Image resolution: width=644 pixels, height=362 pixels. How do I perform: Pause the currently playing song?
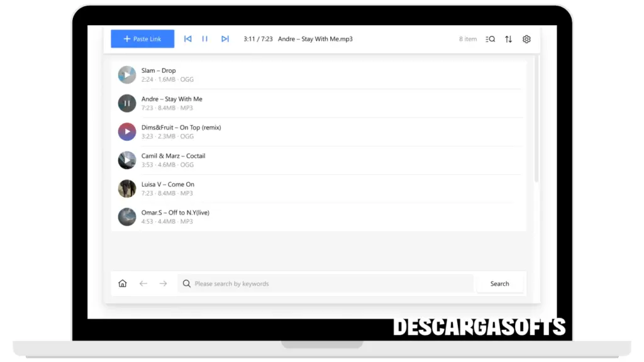point(204,39)
